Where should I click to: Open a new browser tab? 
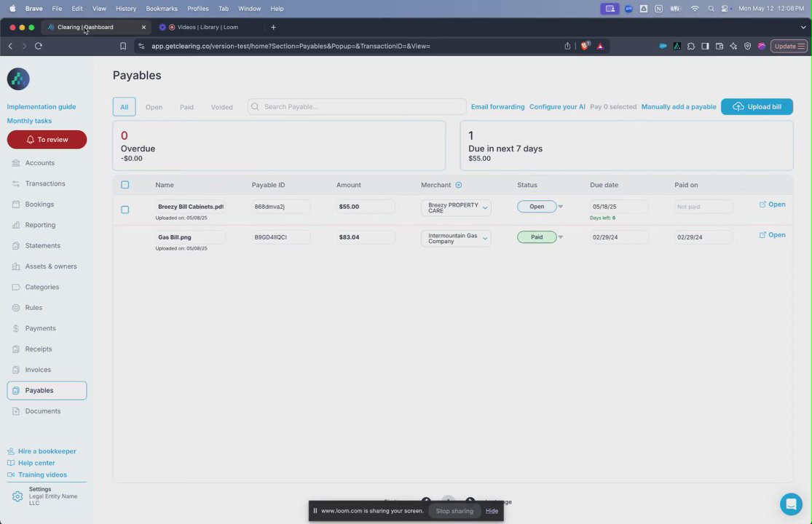tap(273, 27)
